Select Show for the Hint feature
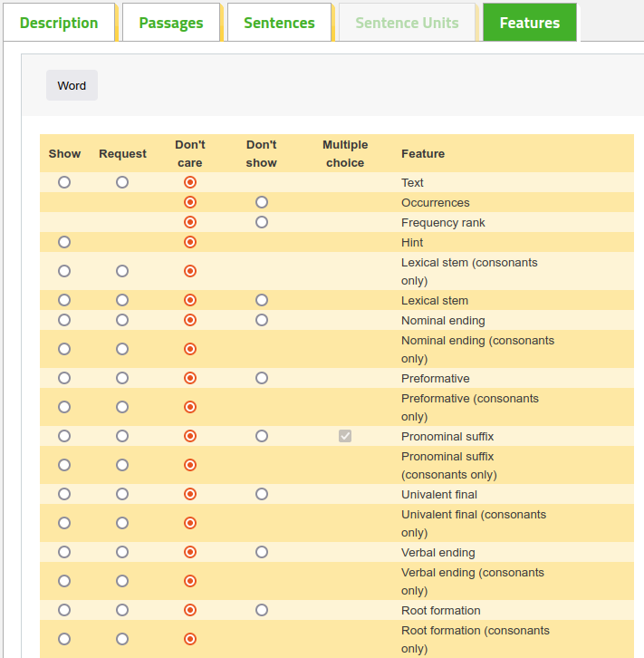Image resolution: width=644 pixels, height=658 pixels. [64, 242]
